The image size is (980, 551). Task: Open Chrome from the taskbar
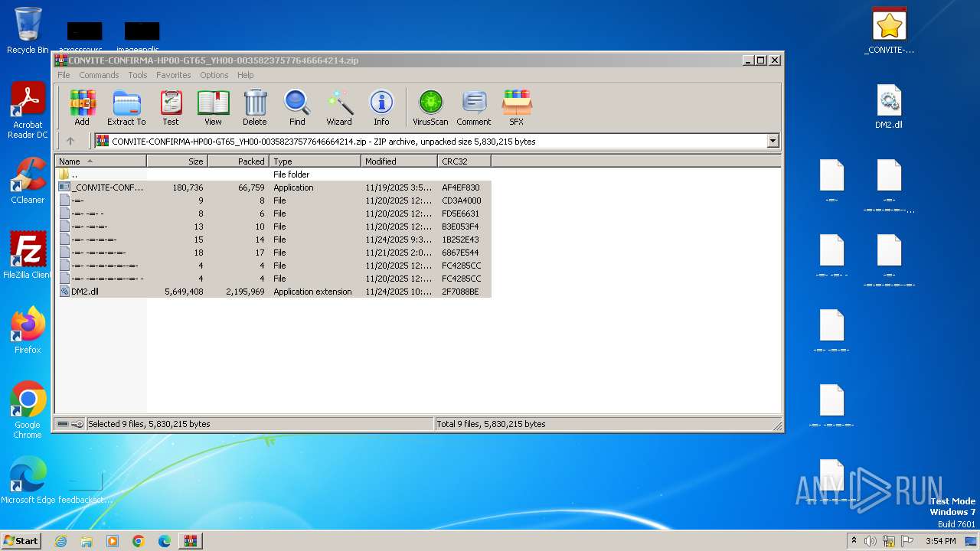139,541
